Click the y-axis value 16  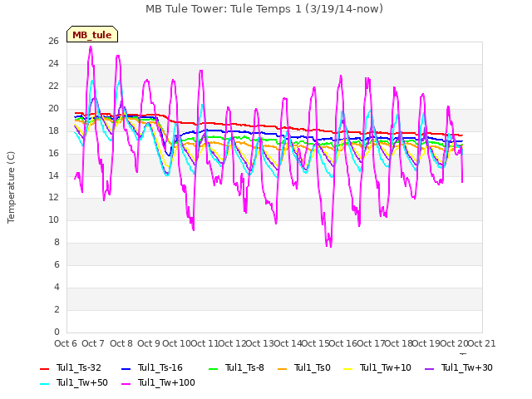[x=53, y=153]
